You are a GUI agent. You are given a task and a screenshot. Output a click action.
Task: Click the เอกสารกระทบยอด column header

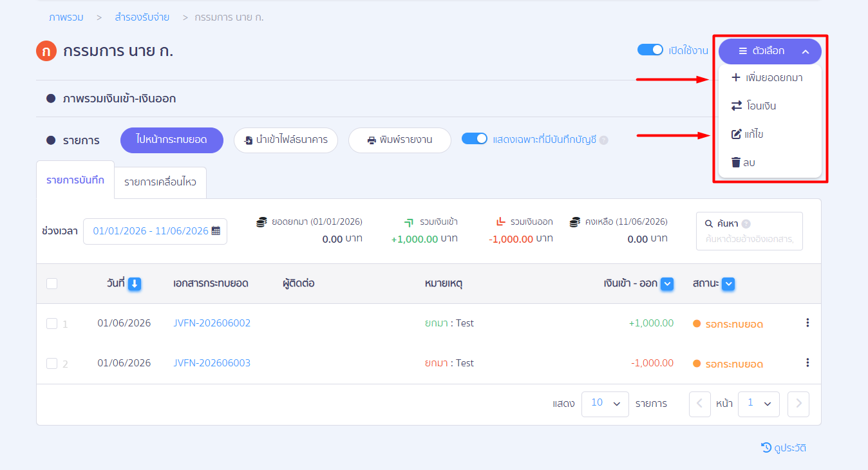211,283
